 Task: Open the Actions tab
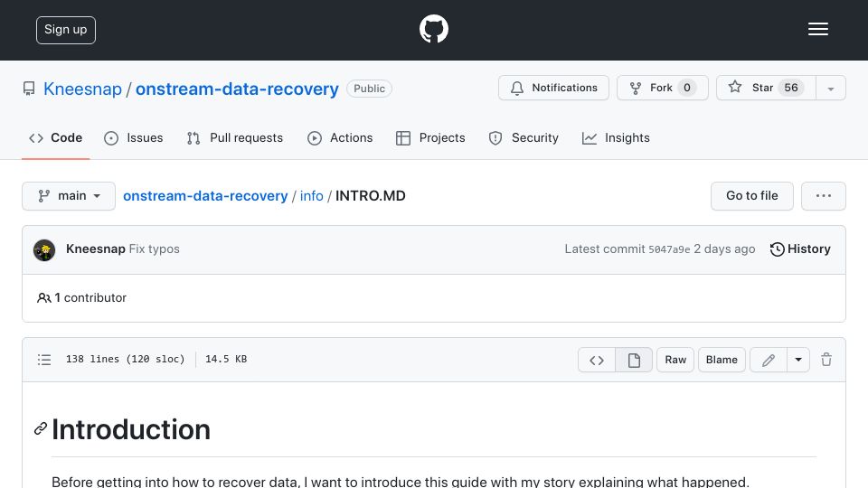pyautogui.click(x=340, y=137)
